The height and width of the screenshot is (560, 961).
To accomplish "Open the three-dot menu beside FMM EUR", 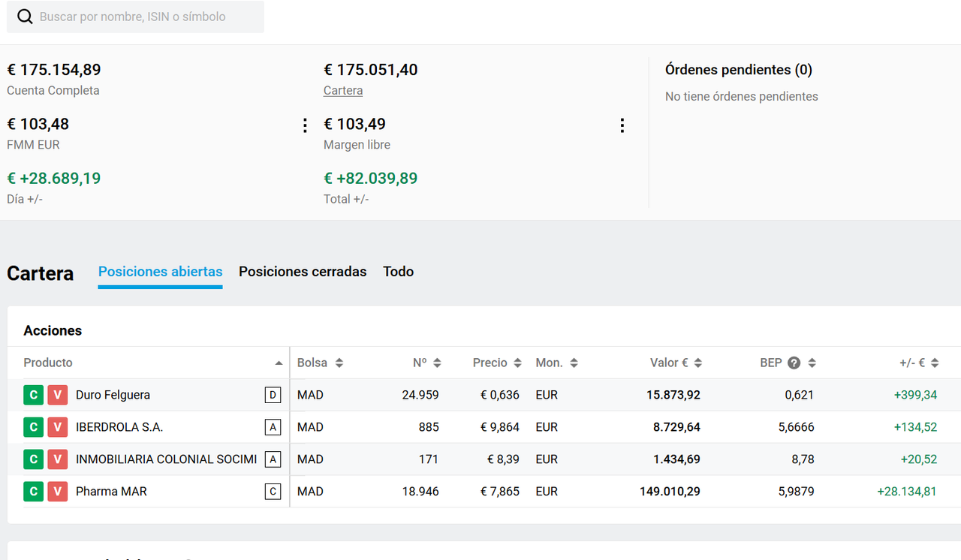I will 305,125.
